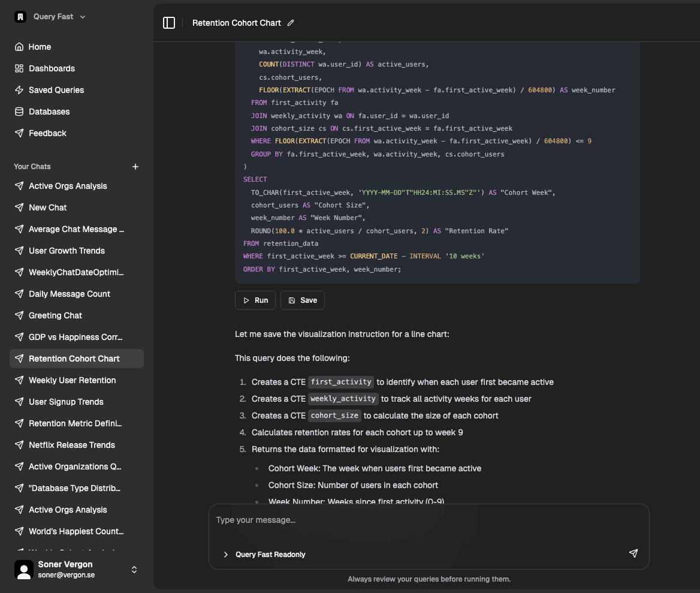The width and height of the screenshot is (700, 593).
Task: Open Saved Queries in sidebar
Action: (56, 90)
